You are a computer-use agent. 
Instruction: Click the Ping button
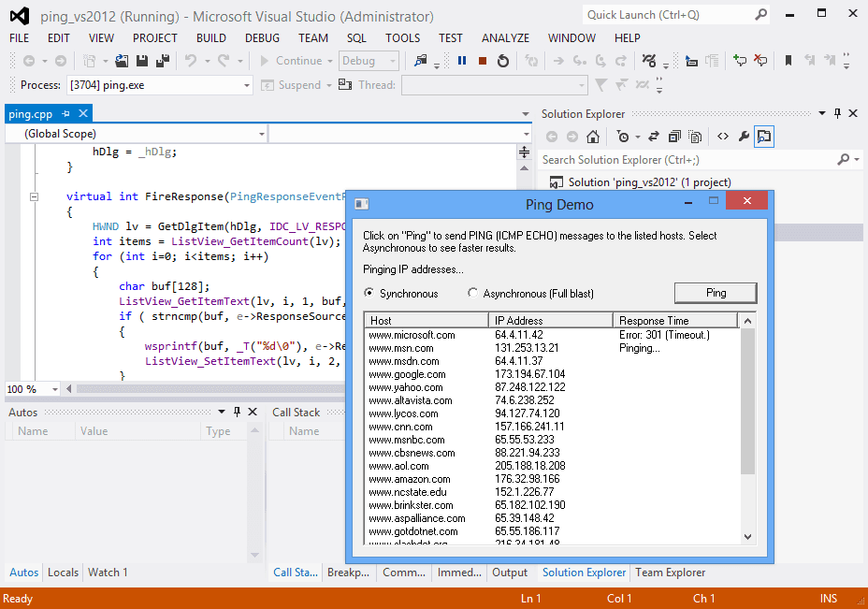[x=716, y=293]
